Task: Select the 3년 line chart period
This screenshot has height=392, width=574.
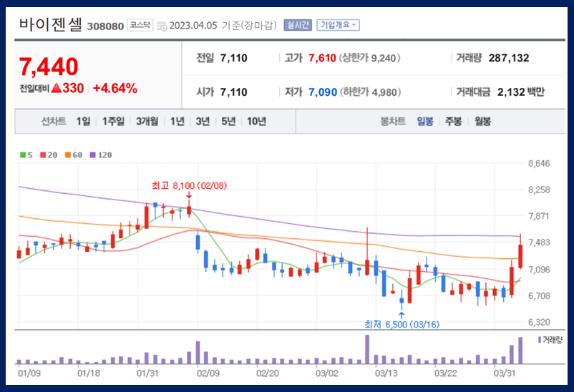Action: pyautogui.click(x=203, y=121)
